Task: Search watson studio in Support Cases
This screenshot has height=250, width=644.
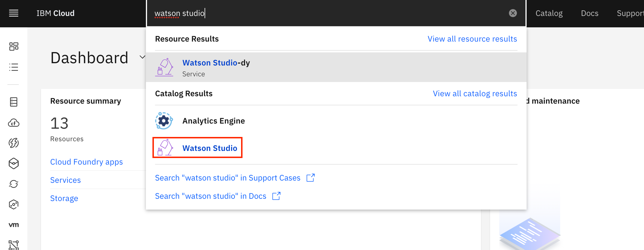Action: [x=227, y=178]
